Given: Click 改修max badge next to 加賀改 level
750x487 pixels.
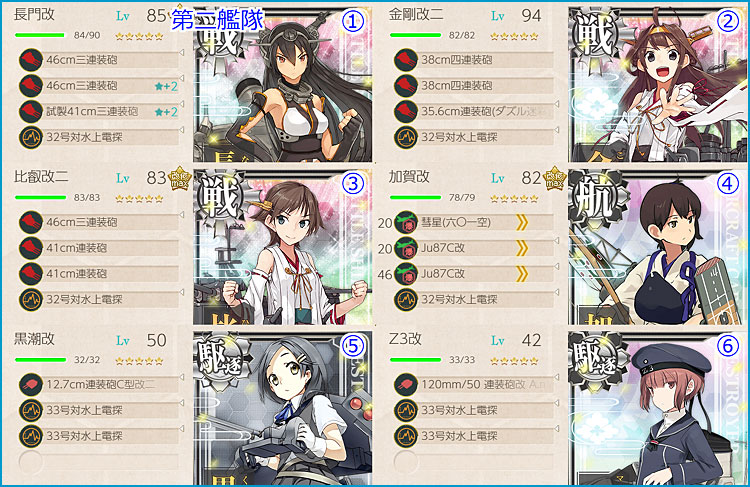Looking at the screenshot, I should [555, 179].
